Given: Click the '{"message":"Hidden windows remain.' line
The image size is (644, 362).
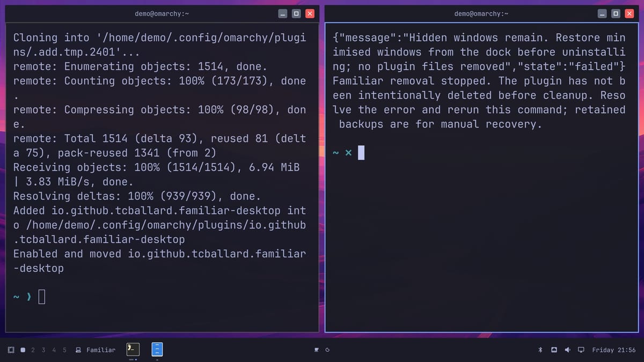Looking at the screenshot, I should (x=479, y=38).
